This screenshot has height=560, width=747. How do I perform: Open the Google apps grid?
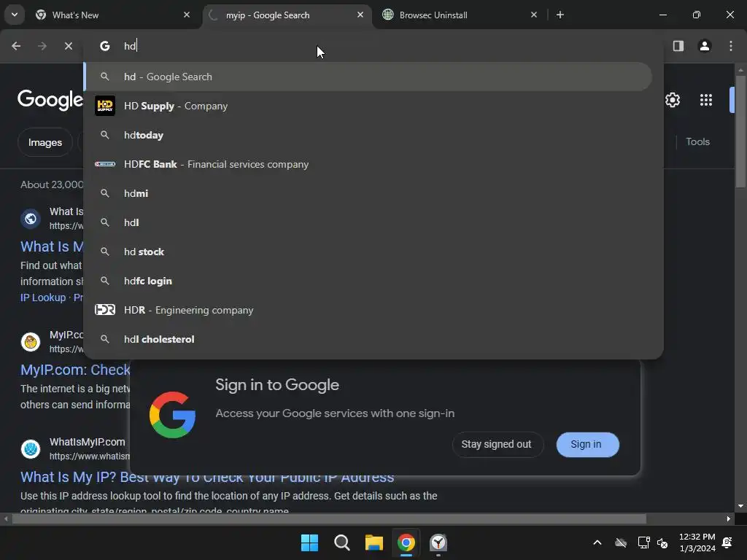click(706, 100)
